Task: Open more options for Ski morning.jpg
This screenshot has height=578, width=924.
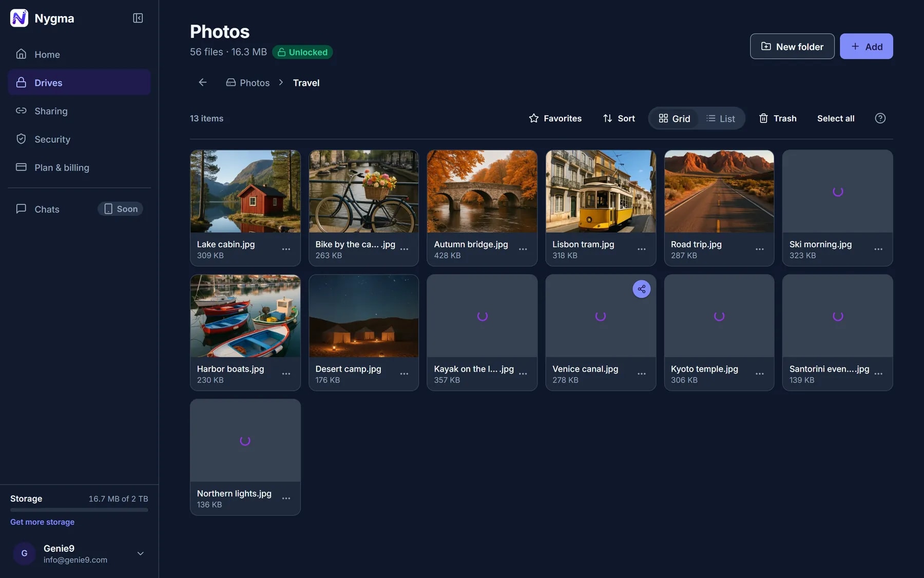Action: (x=878, y=249)
